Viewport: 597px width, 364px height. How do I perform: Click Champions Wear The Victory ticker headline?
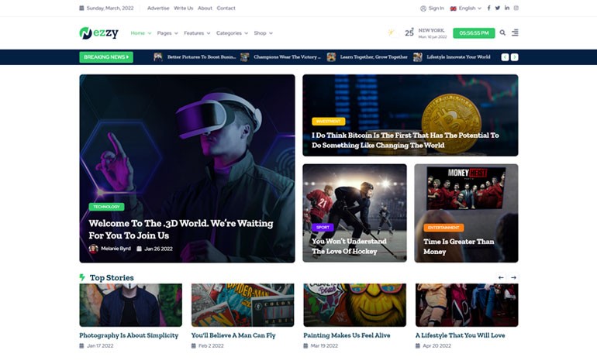pos(287,57)
